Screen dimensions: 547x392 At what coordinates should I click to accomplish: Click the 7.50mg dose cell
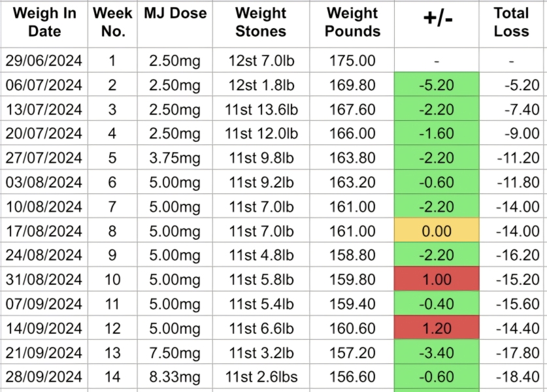(174, 353)
